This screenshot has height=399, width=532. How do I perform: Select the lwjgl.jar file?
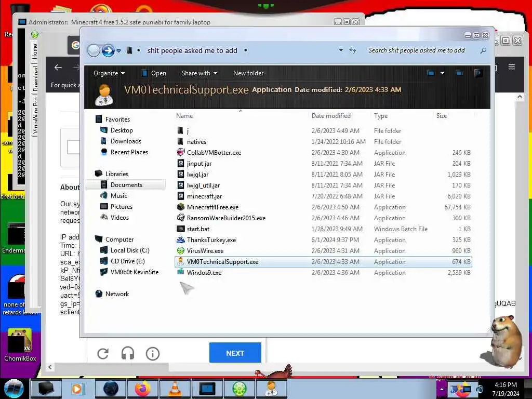[323, 175]
